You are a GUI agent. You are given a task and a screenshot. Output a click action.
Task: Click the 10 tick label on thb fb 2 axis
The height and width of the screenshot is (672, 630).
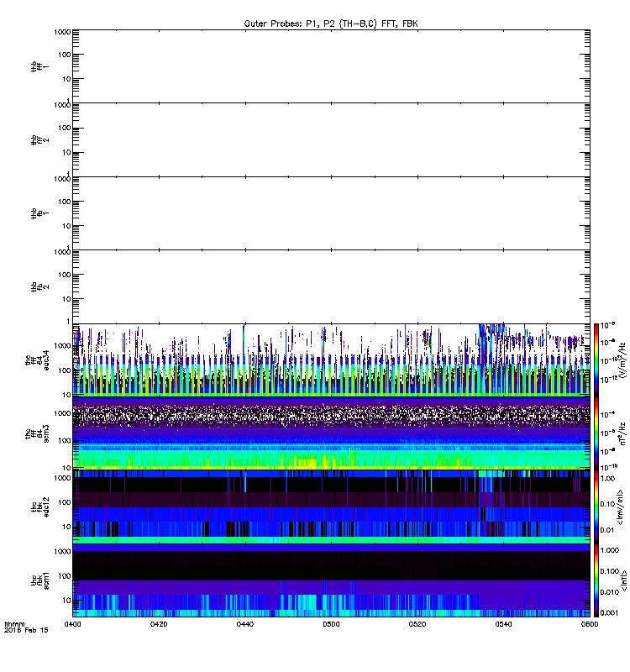pos(66,299)
